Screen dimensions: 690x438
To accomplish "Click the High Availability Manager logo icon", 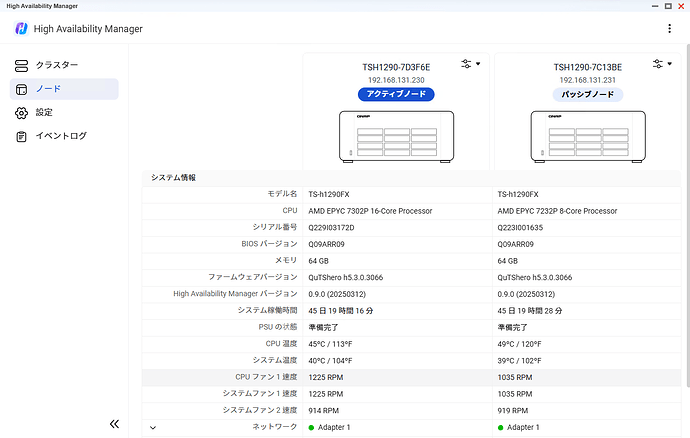I will pos(21,29).
